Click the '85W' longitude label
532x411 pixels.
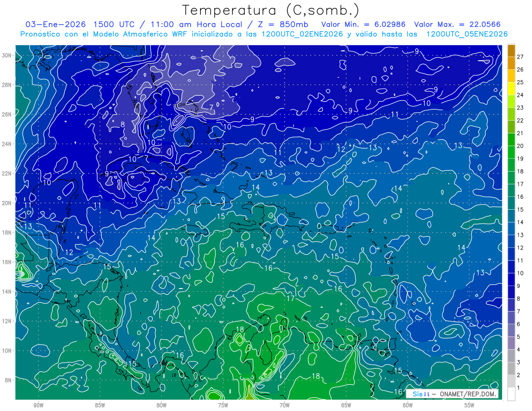[100, 406]
